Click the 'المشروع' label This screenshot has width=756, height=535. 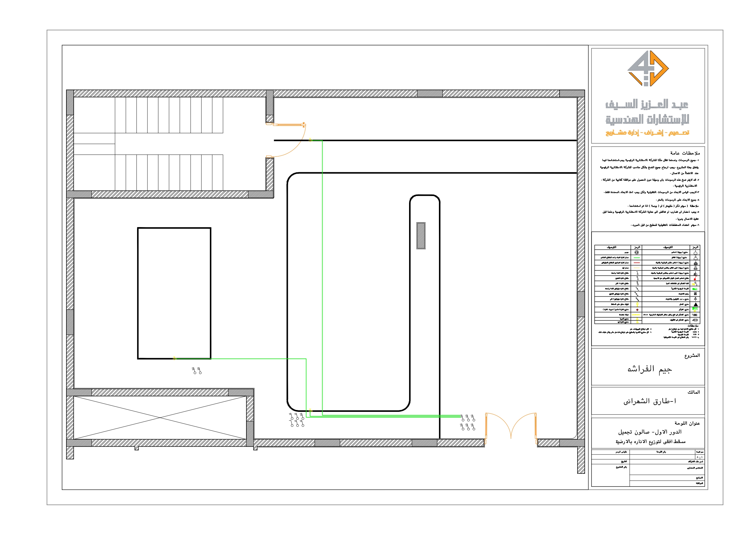click(692, 355)
